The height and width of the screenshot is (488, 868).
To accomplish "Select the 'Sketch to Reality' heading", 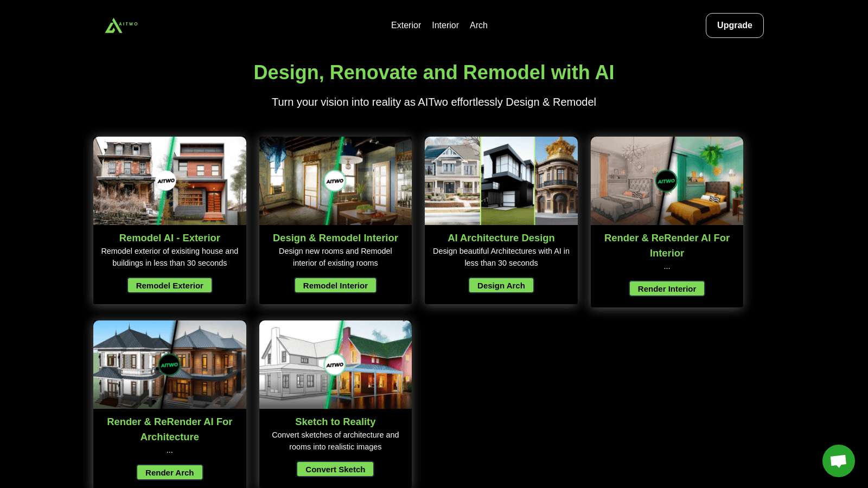I will pos(335,422).
